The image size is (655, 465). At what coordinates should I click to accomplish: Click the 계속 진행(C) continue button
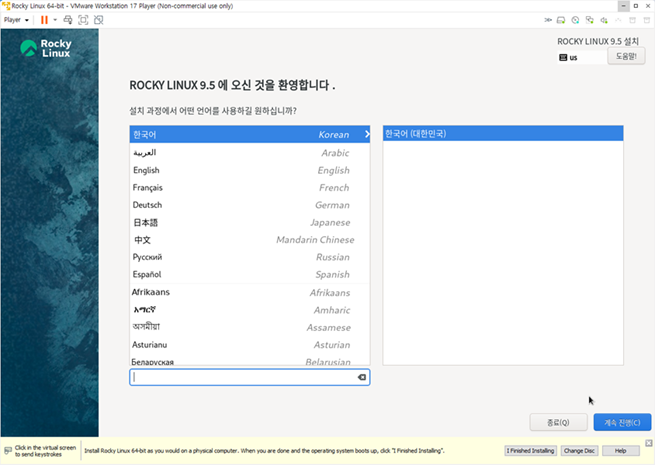(x=622, y=422)
